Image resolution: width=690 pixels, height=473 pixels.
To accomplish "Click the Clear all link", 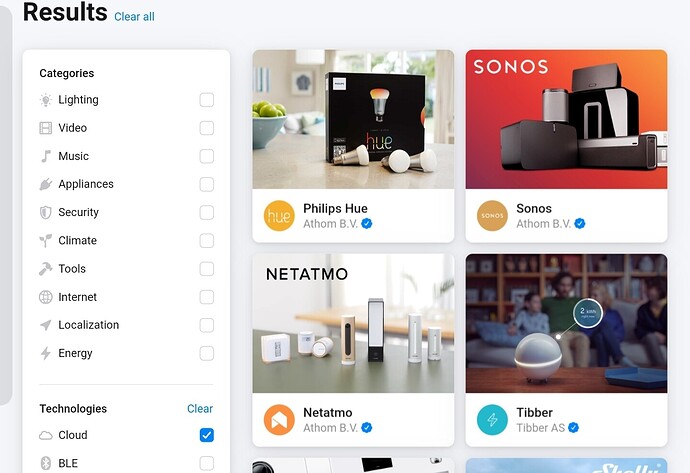I will pos(134,17).
